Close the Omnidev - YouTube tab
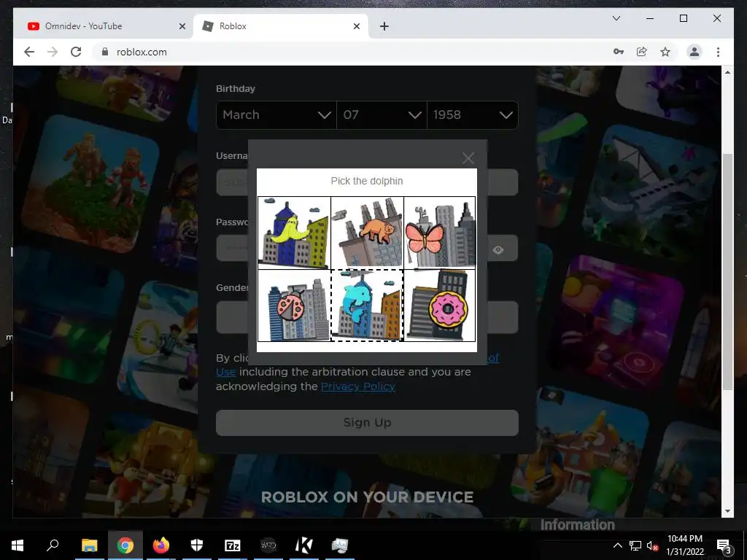The height and width of the screenshot is (560, 747). click(182, 26)
